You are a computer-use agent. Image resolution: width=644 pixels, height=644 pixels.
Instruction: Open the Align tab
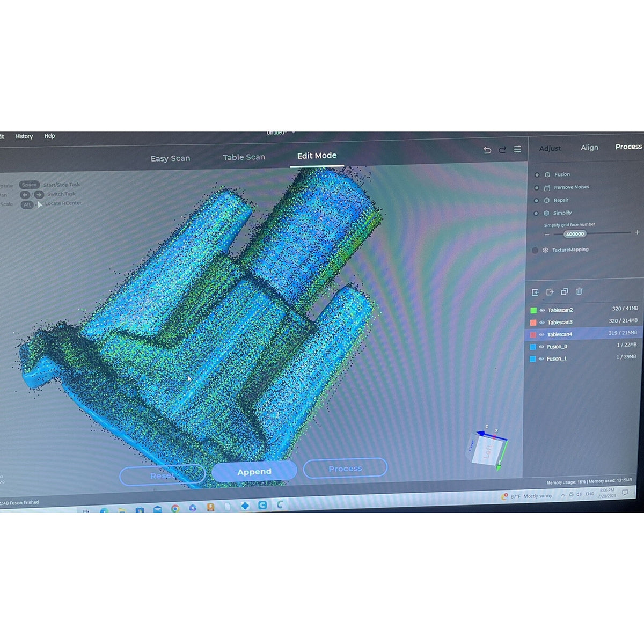click(x=589, y=148)
